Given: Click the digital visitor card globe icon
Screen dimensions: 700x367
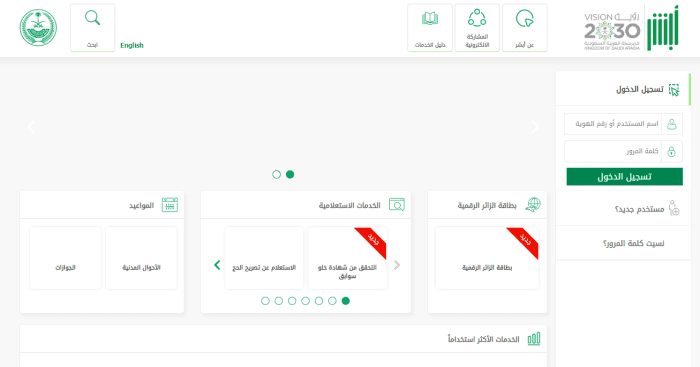Looking at the screenshot, I should (x=533, y=205).
